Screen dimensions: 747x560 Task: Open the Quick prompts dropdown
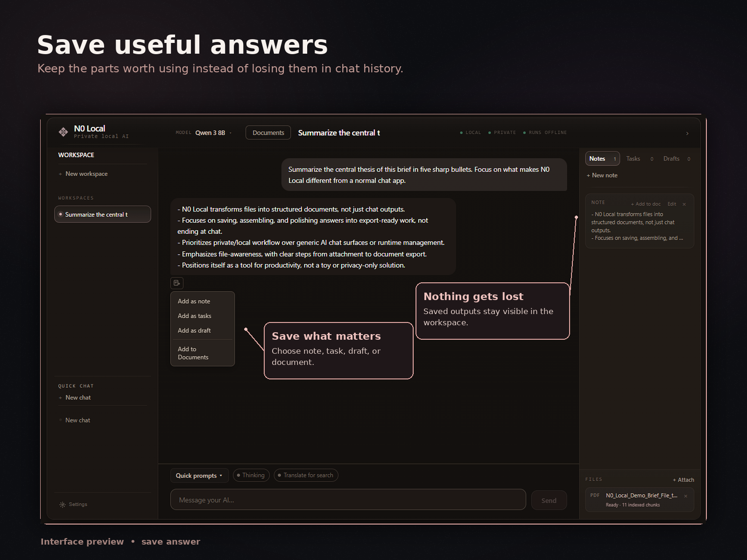[199, 476]
